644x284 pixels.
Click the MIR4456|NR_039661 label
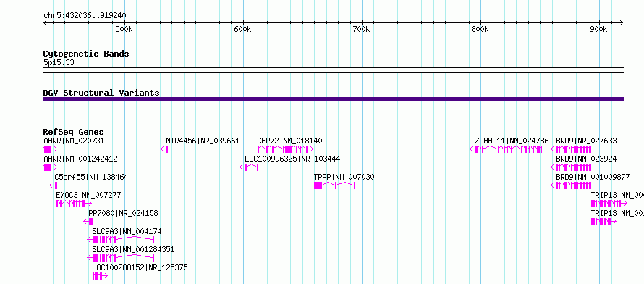point(203,141)
